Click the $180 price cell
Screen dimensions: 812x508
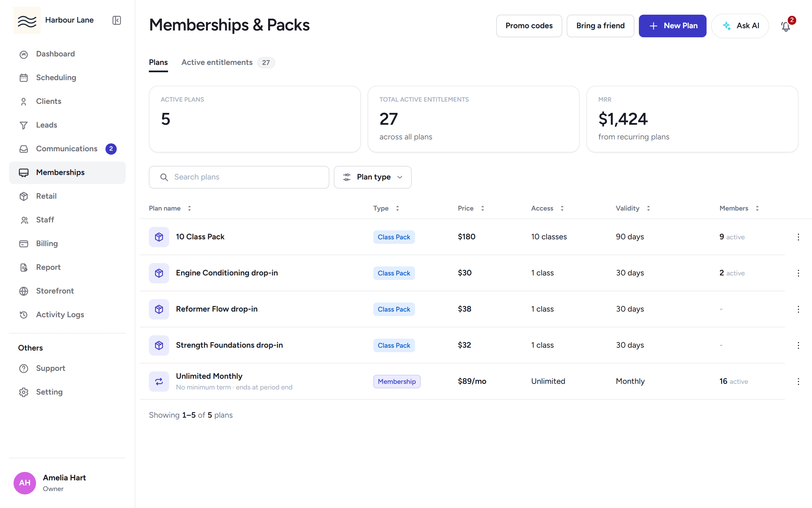point(466,237)
